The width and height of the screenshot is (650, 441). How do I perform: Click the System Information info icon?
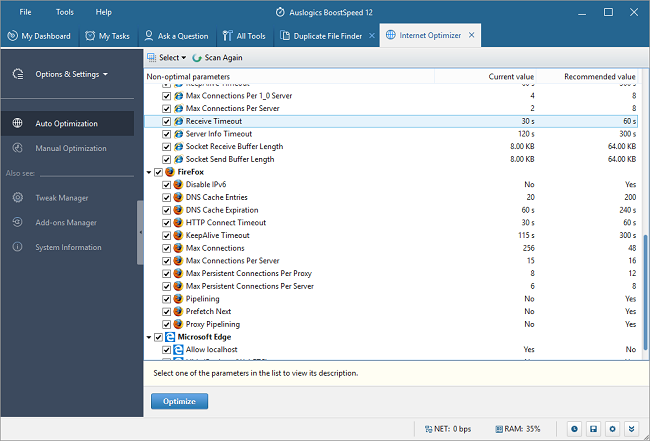17,247
